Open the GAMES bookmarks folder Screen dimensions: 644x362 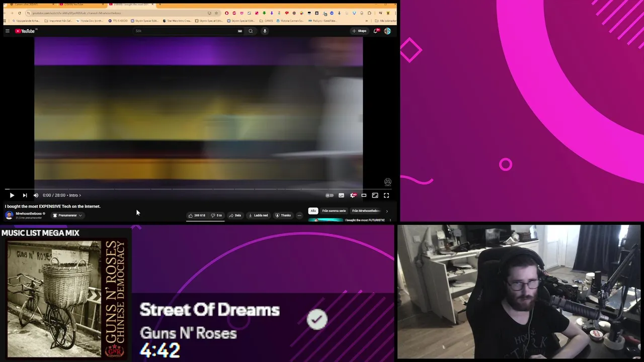(266, 21)
